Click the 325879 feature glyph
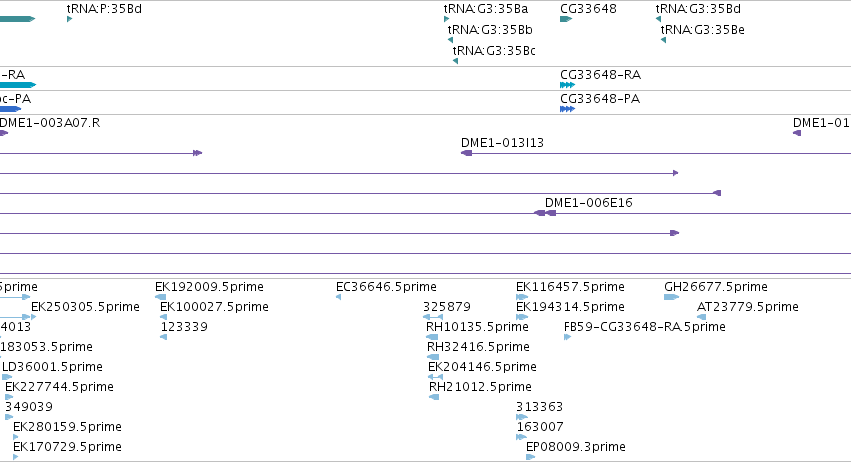The image size is (851, 462). point(433,317)
